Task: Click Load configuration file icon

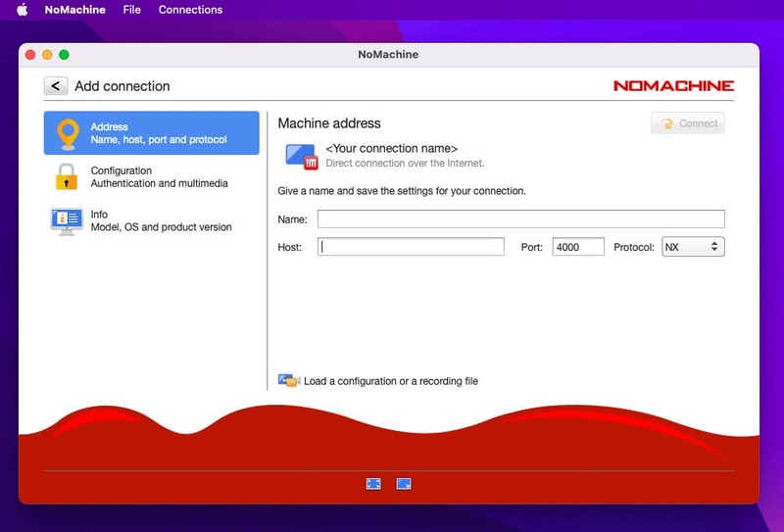Action: [288, 380]
